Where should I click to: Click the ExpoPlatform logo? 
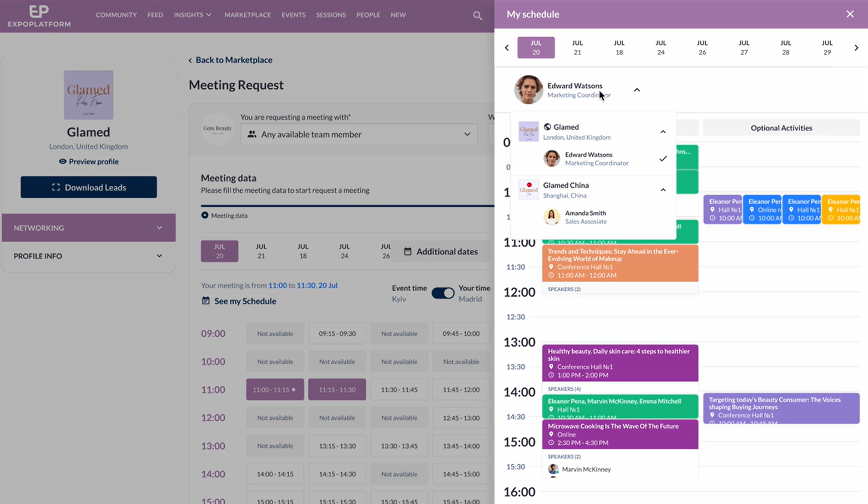pos(39,16)
